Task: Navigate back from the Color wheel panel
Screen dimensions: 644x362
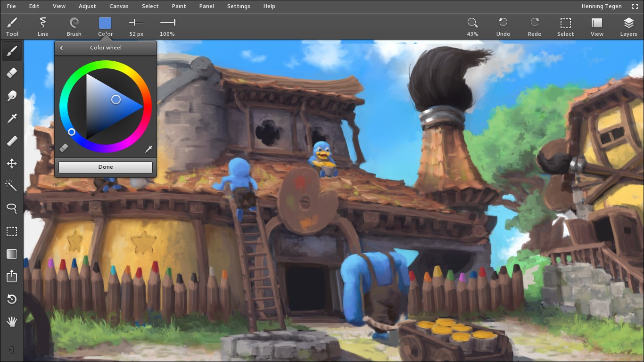Action: (x=61, y=48)
